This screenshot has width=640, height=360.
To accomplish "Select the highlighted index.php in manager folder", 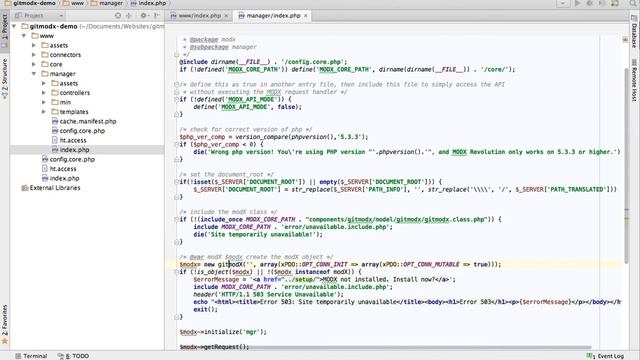I will click(71, 150).
